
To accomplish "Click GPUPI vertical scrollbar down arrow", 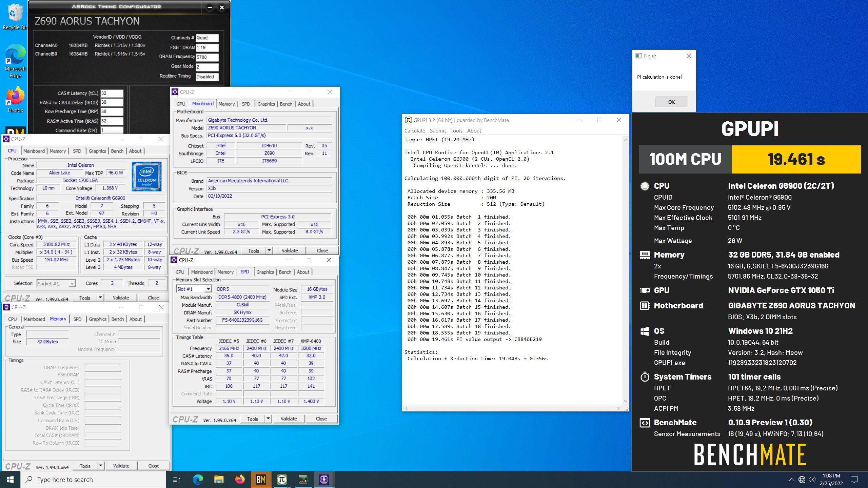I will coord(626,401).
